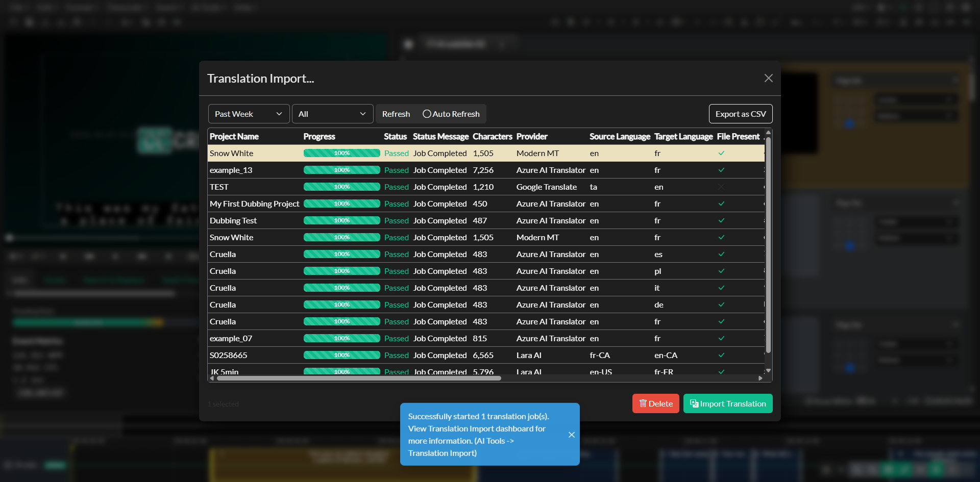Viewport: 980px width, 482px height.
Task: Open the All status filter dropdown
Action: click(332, 114)
